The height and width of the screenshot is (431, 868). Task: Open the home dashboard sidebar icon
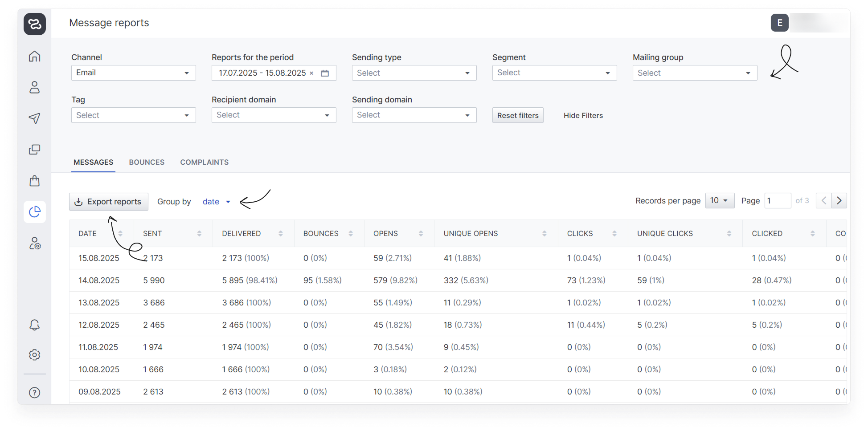[x=34, y=57]
